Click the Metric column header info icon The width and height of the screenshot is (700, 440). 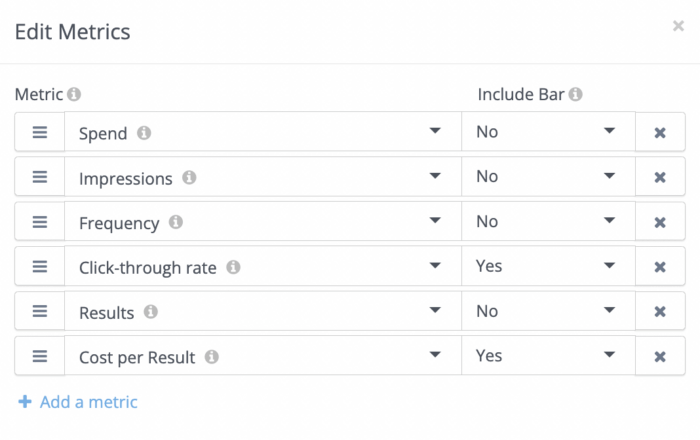click(74, 95)
